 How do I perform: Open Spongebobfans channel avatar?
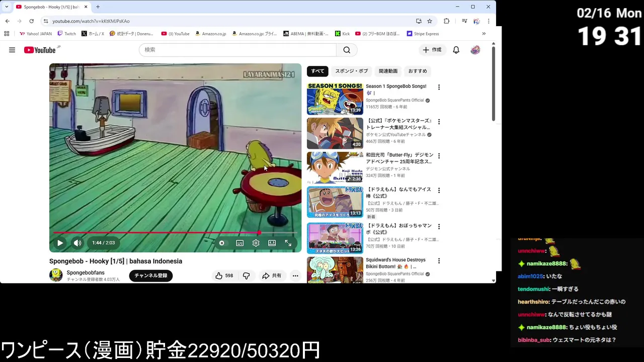click(56, 275)
